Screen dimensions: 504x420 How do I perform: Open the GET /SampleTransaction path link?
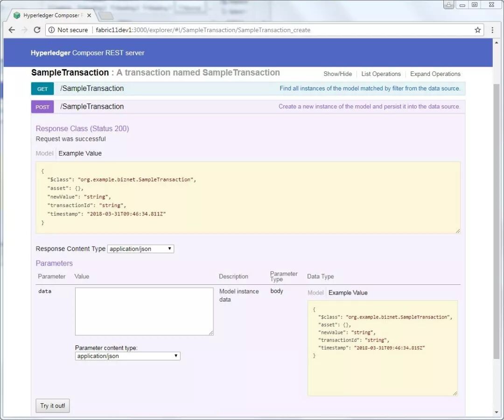click(92, 88)
